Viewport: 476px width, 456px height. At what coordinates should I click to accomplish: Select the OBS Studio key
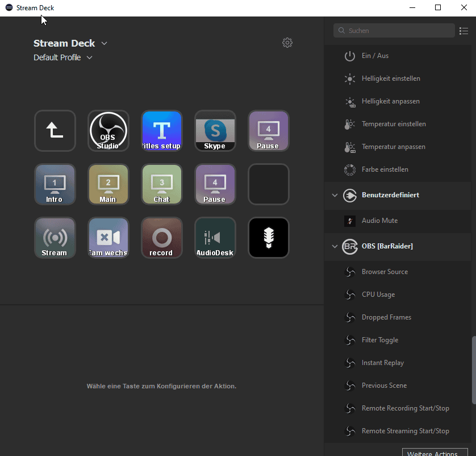click(108, 131)
